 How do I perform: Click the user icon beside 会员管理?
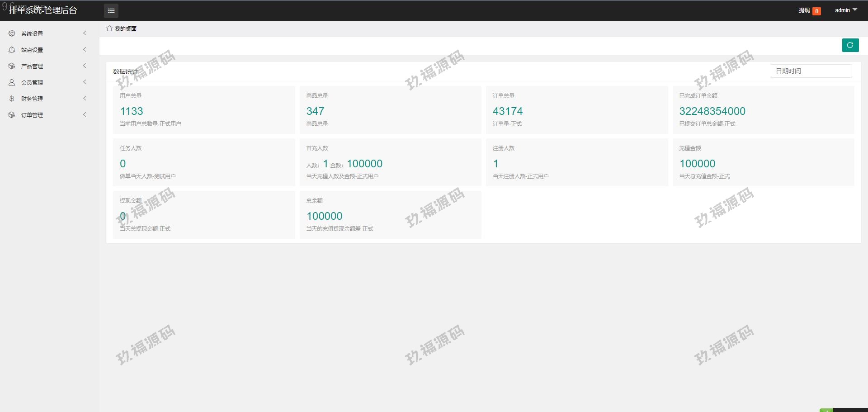pyautogui.click(x=12, y=82)
